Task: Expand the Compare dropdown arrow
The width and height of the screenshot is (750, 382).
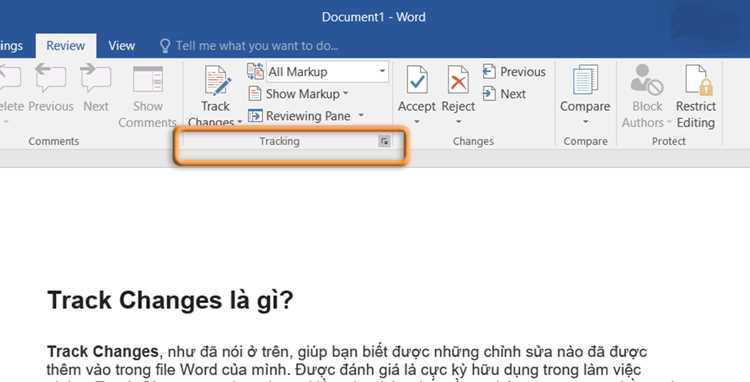Action: [585, 122]
